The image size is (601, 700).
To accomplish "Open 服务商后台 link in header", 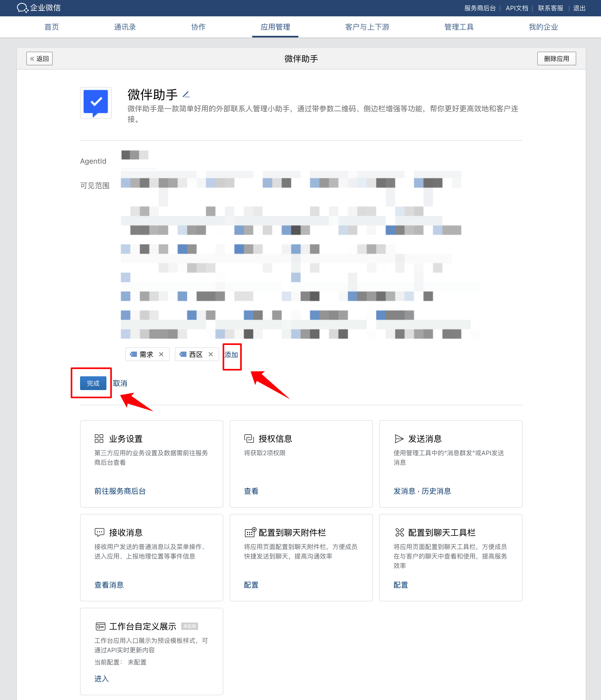I will pyautogui.click(x=480, y=8).
